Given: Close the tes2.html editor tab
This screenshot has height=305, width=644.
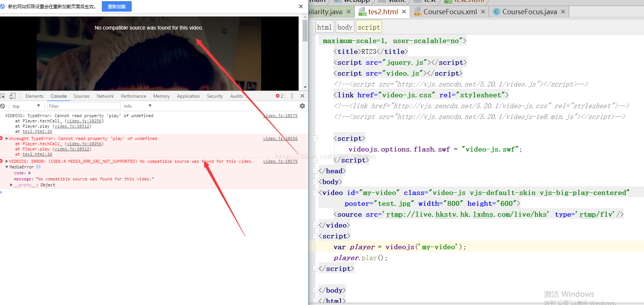Looking at the screenshot, I should (x=404, y=12).
